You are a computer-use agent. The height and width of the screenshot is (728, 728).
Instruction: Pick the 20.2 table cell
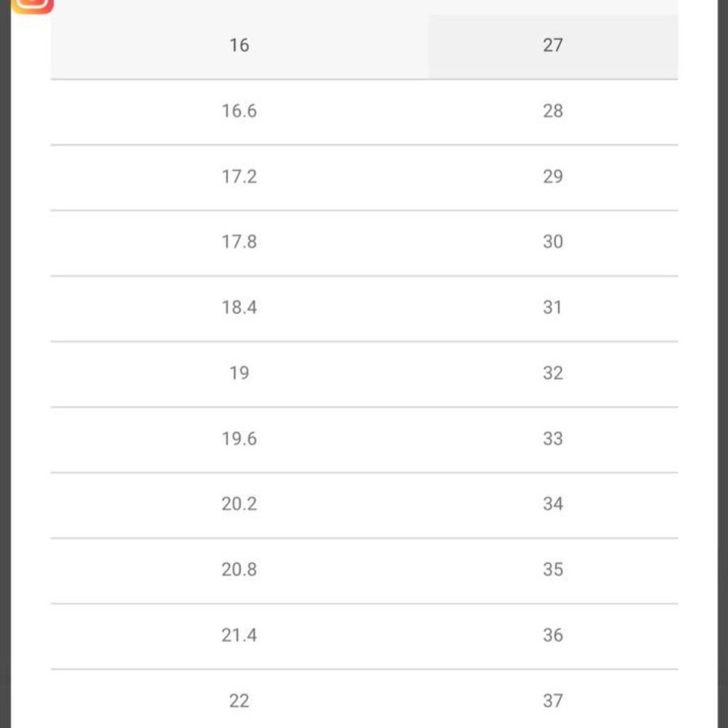239,504
